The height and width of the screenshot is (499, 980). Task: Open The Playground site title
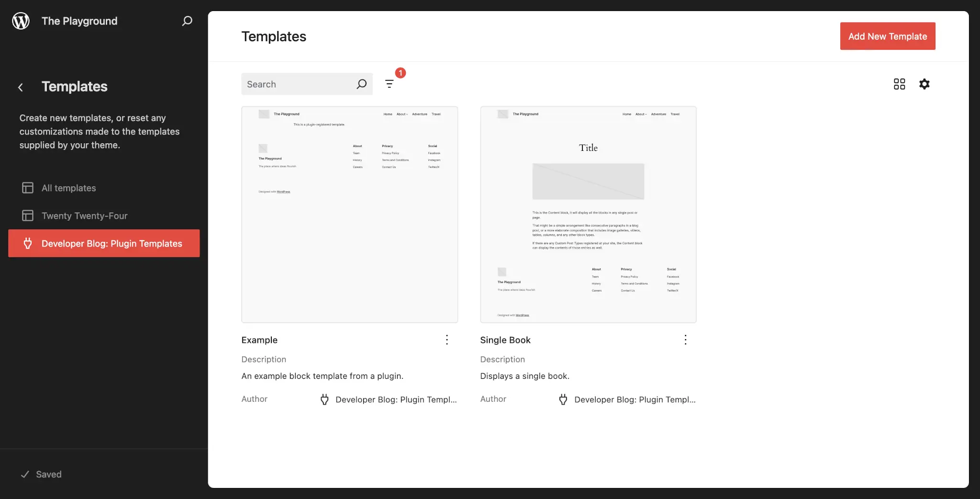click(x=79, y=21)
